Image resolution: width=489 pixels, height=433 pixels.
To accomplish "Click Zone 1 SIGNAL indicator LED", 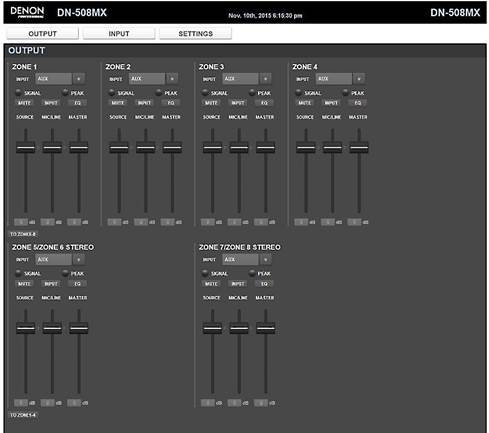I will tap(18, 92).
